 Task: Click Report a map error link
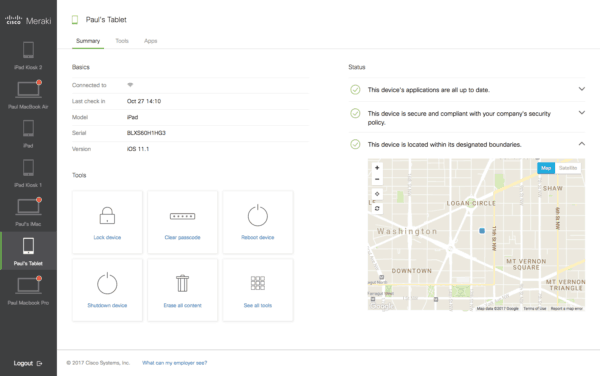(567, 309)
